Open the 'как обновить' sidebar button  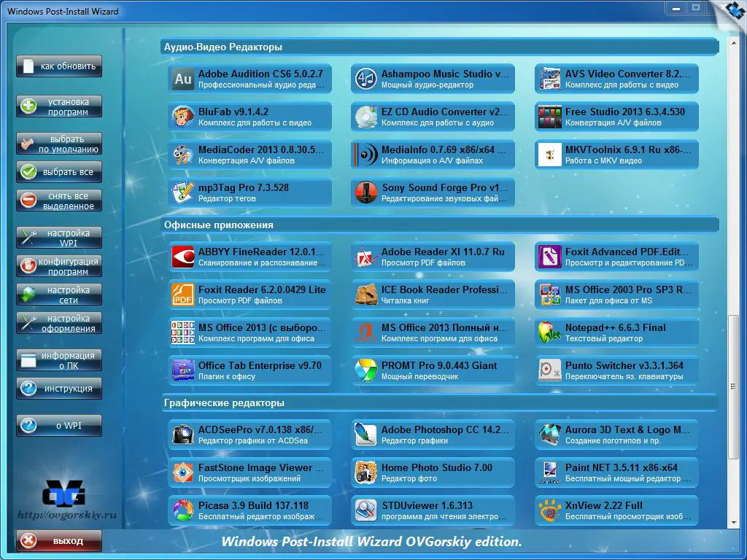pos(59,66)
